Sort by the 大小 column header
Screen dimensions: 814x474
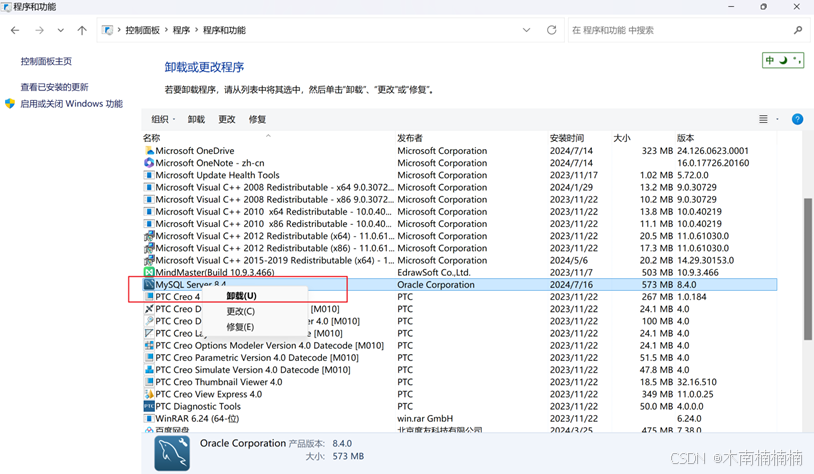click(622, 138)
